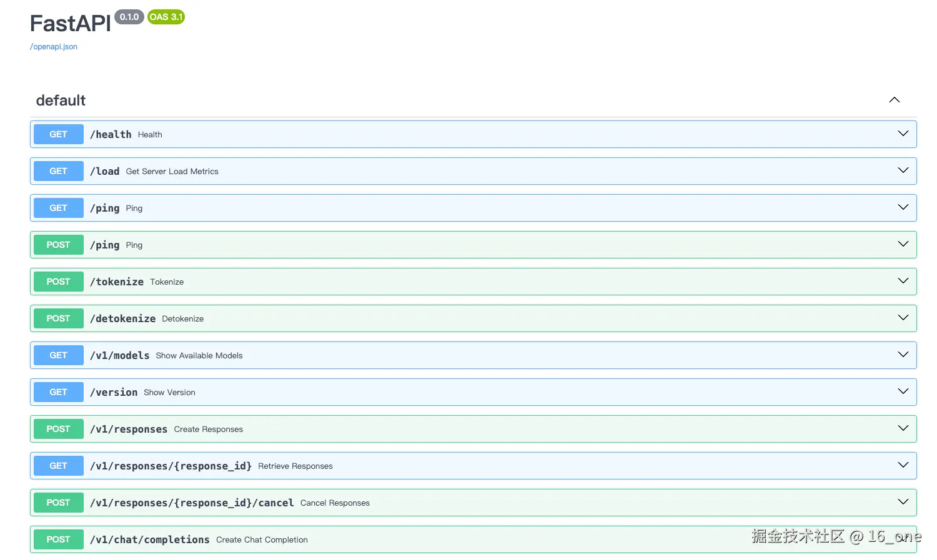Click the 'Show Available Models' summary
Viewport: 937px width, 560px height.
199,356
